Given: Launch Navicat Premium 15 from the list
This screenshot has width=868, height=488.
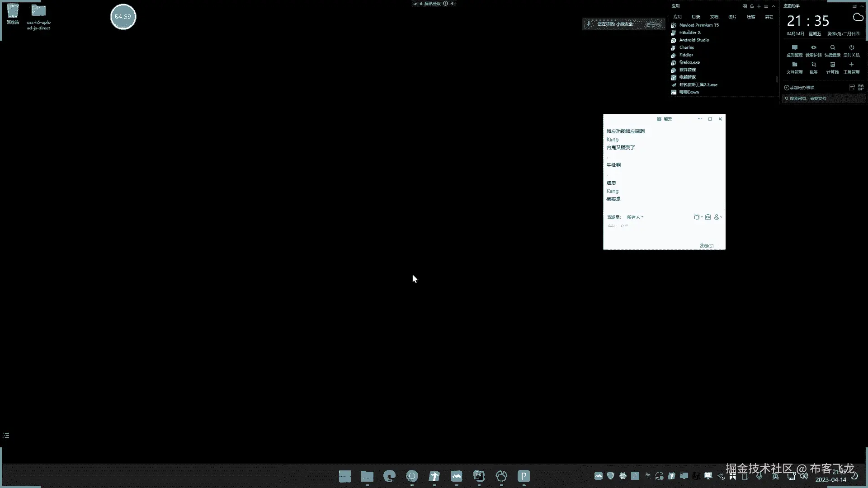Looking at the screenshot, I should [698, 25].
